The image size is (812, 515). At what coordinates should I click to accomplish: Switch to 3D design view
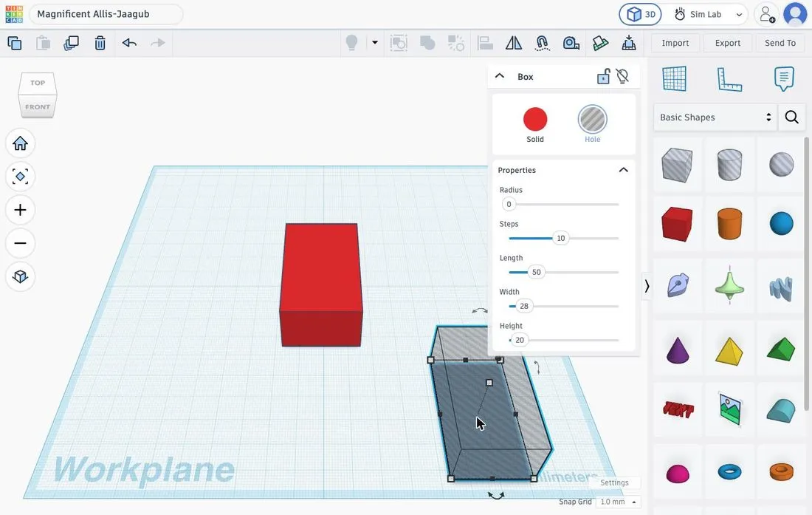tap(641, 15)
